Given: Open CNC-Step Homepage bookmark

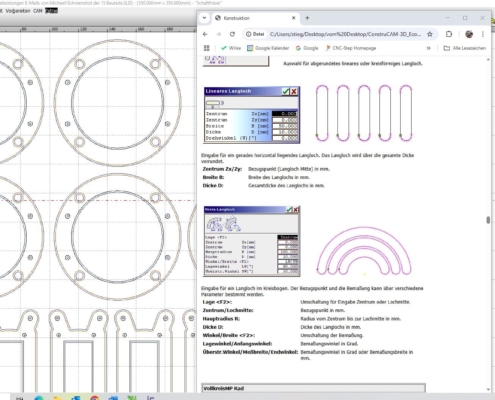Looking at the screenshot, I should coord(351,48).
